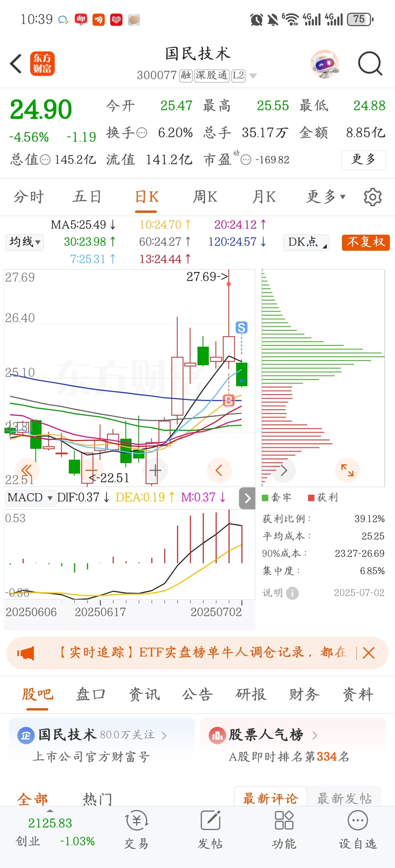Open the search magnifier icon

(x=370, y=63)
